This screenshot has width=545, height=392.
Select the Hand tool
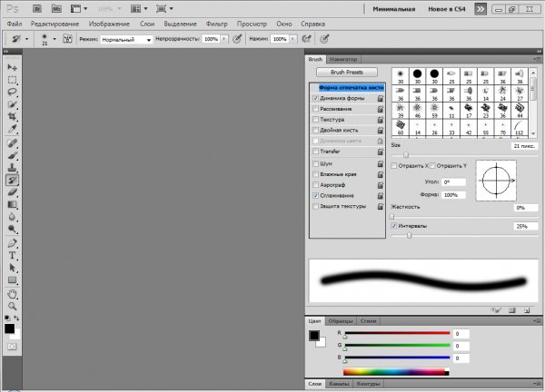(x=12, y=294)
